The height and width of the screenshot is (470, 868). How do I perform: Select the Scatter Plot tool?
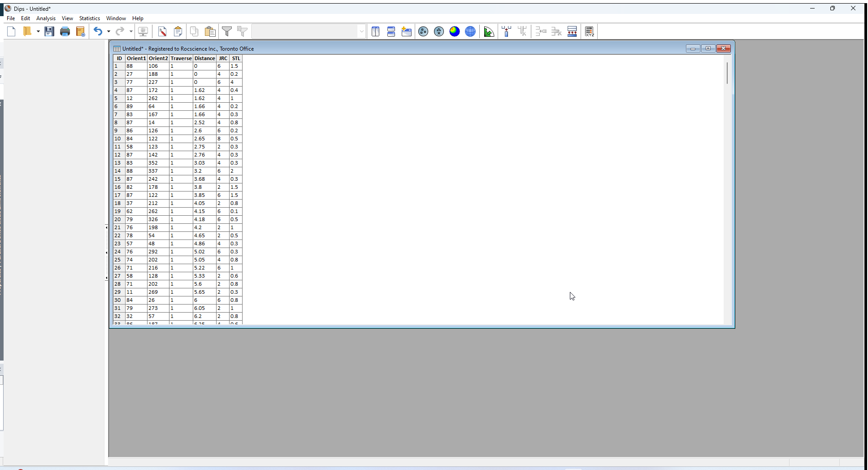[x=439, y=31]
